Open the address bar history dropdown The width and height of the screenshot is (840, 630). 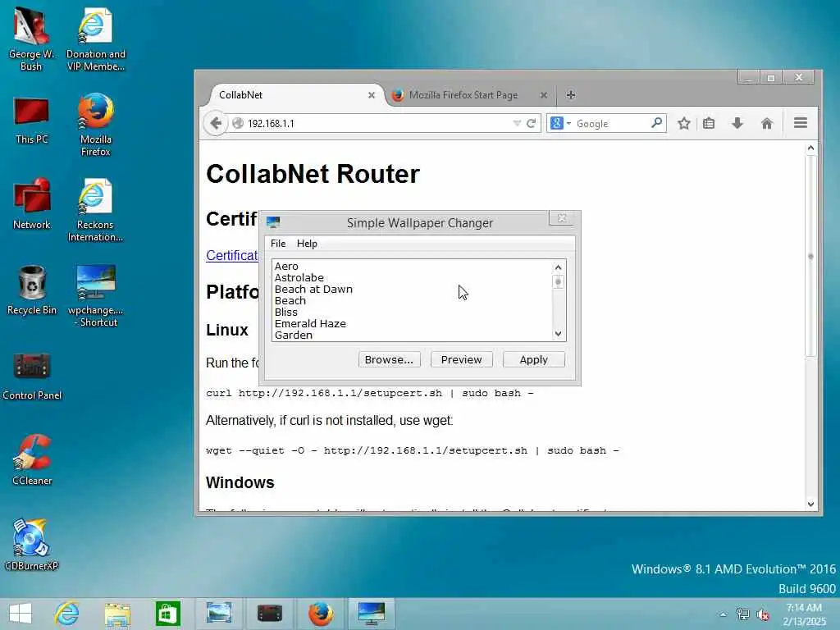click(517, 123)
